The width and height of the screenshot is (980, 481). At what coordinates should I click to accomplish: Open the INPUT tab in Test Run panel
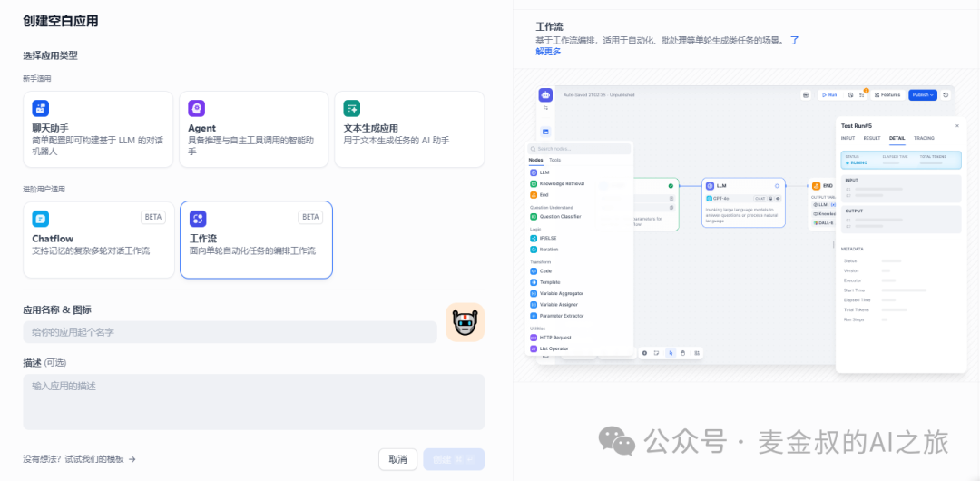(x=848, y=138)
